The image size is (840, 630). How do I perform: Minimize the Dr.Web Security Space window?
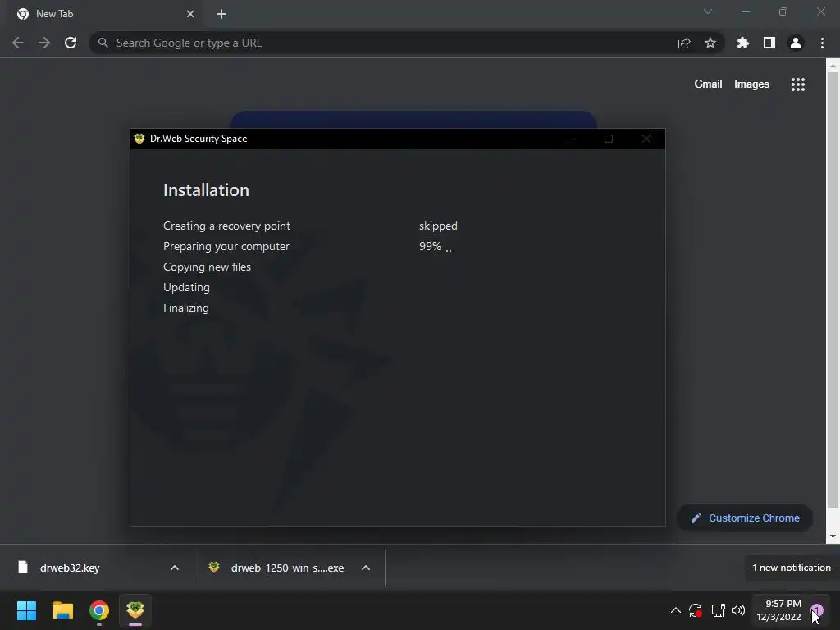[x=572, y=139]
